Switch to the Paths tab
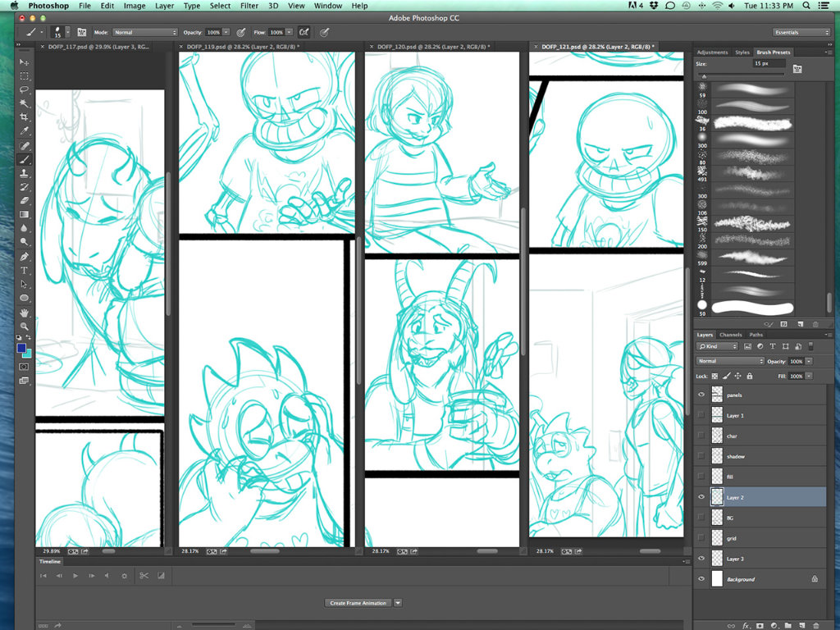 (756, 335)
